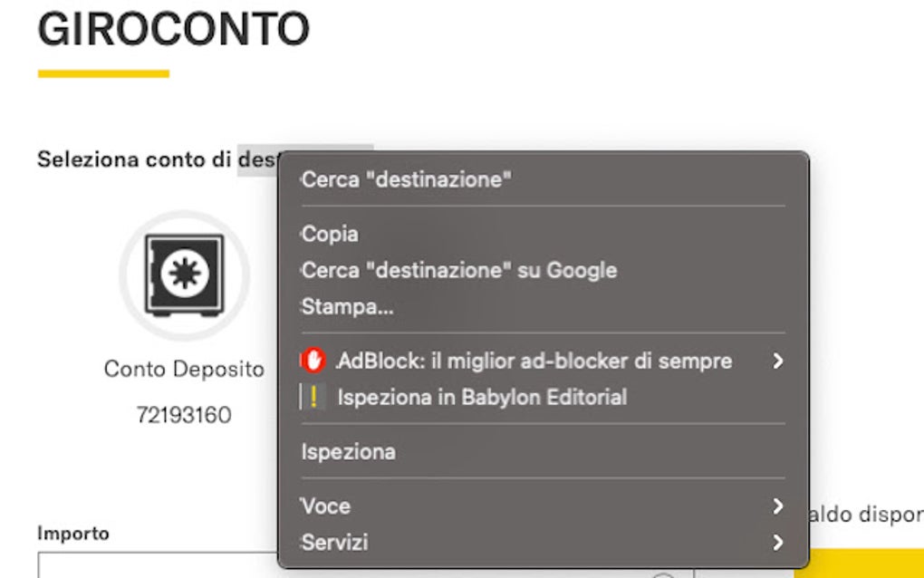This screenshot has height=578, width=924.
Task: Click the Conto Deposito account label
Action: pyautogui.click(x=184, y=370)
